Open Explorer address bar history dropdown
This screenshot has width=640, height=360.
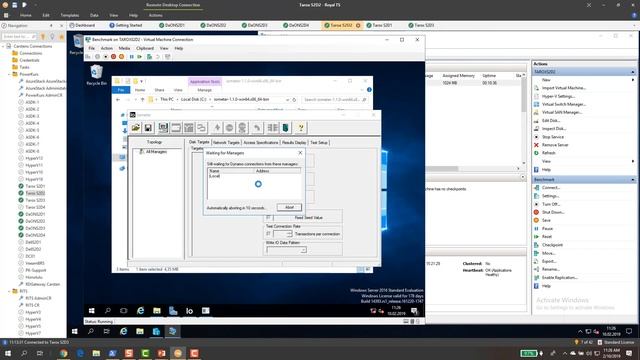[x=287, y=100]
